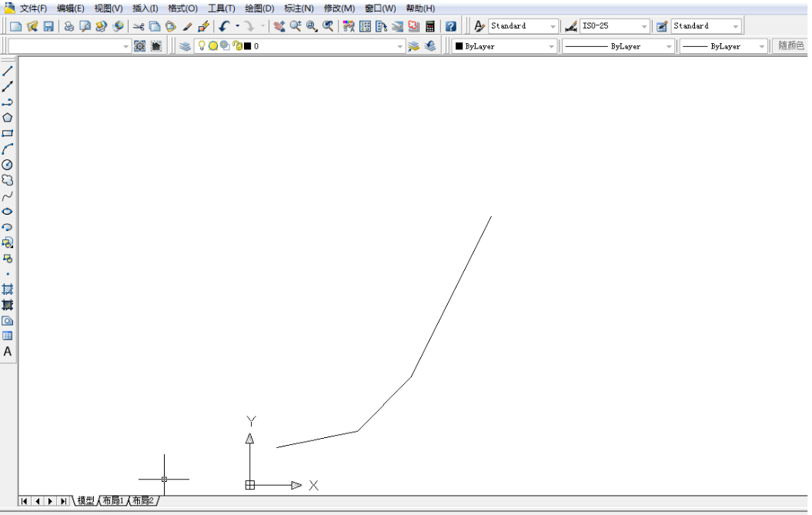812x515 pixels.
Task: Select the Rectangle tool
Action: pyautogui.click(x=7, y=133)
